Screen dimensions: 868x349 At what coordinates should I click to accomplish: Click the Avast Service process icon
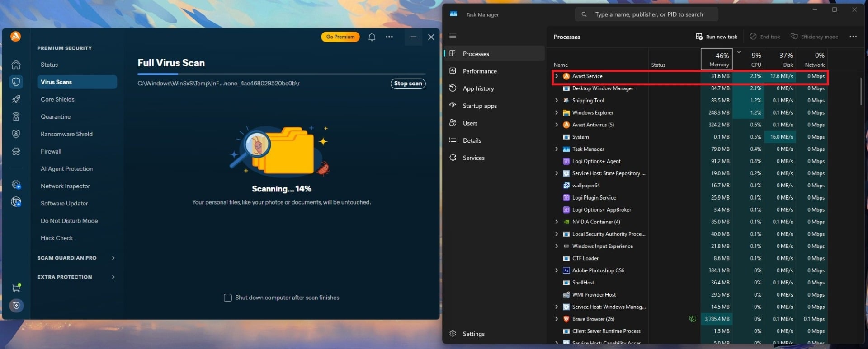tap(566, 76)
